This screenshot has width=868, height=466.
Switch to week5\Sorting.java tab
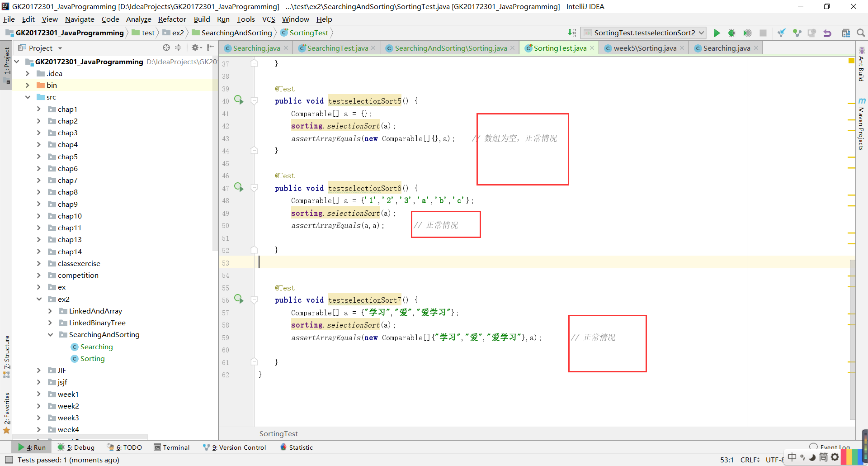[x=645, y=48]
